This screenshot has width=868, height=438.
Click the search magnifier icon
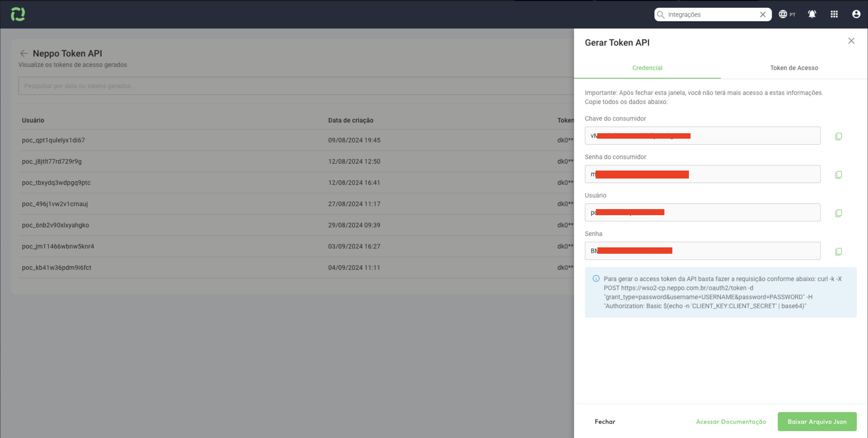click(x=661, y=14)
